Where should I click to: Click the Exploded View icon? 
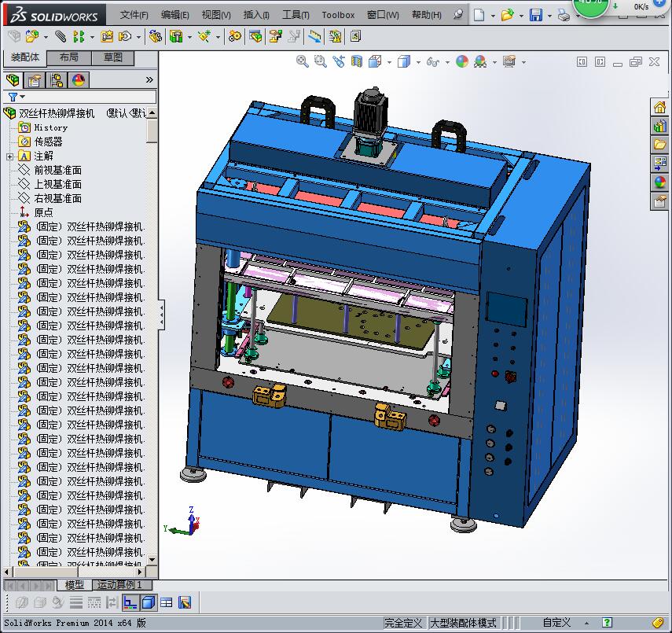pos(276,36)
